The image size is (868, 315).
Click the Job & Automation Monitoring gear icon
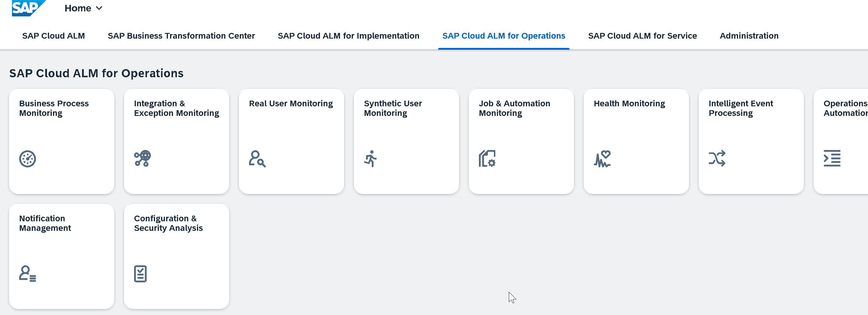click(x=487, y=158)
